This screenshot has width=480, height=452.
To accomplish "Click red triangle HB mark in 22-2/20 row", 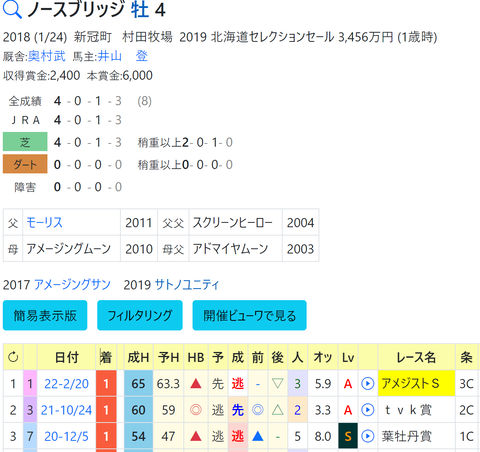I will click(x=196, y=384).
